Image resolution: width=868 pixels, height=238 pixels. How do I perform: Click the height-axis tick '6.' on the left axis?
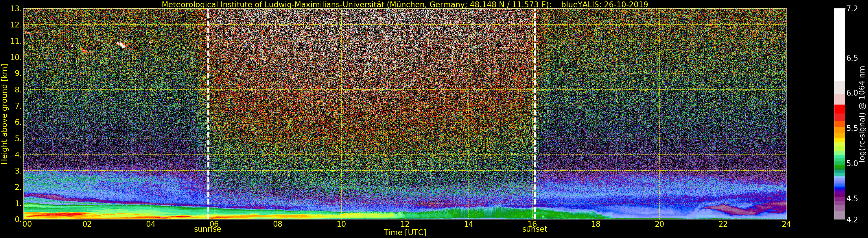[18, 122]
